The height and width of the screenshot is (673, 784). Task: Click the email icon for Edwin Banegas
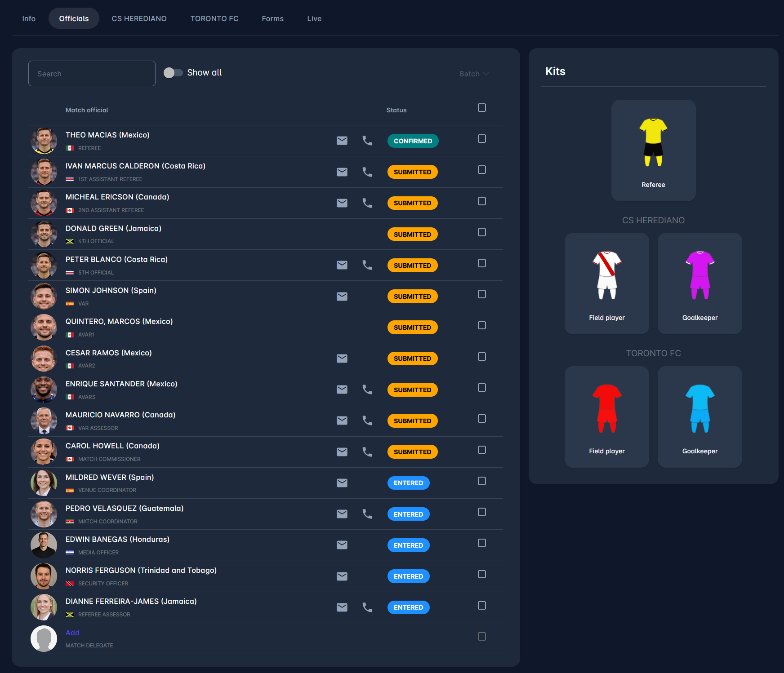click(342, 545)
